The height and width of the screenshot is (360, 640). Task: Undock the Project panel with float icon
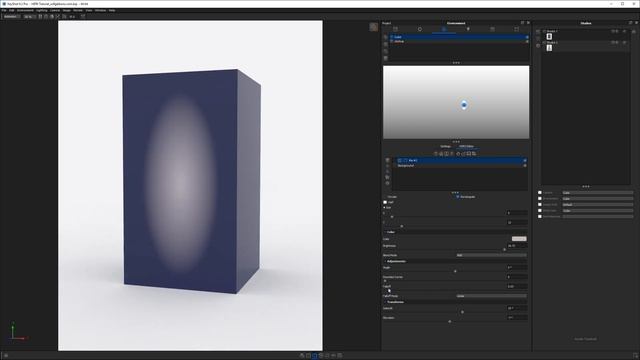[x=522, y=23]
